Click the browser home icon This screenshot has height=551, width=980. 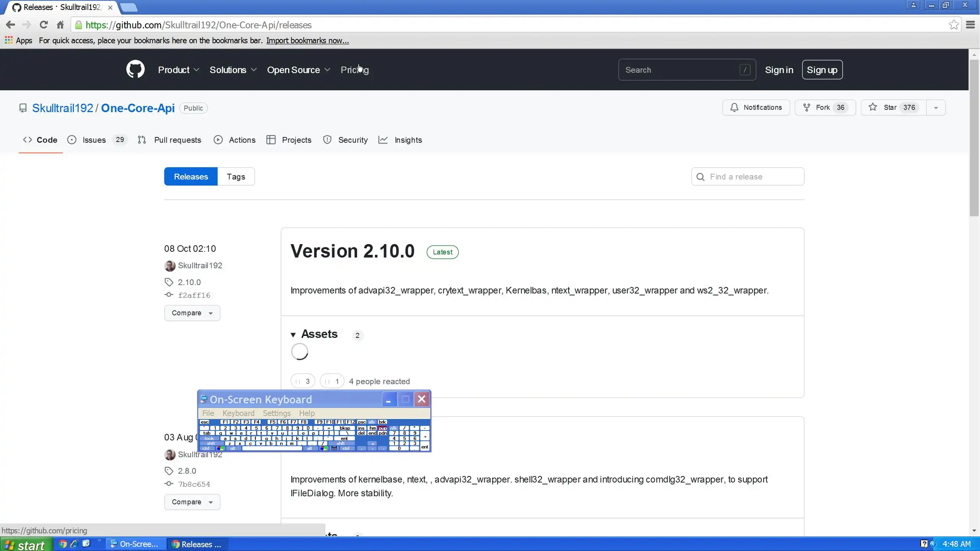point(60,25)
